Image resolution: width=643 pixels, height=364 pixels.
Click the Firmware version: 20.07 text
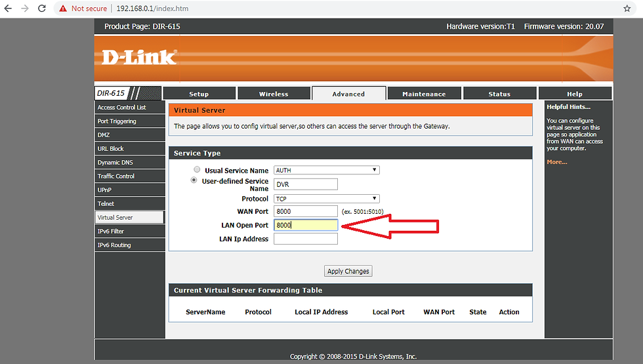564,26
